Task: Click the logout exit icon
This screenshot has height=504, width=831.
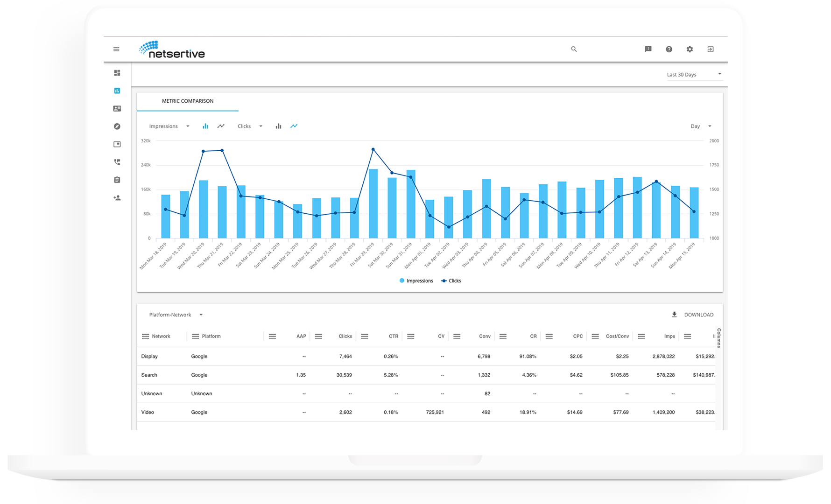Action: tap(711, 49)
